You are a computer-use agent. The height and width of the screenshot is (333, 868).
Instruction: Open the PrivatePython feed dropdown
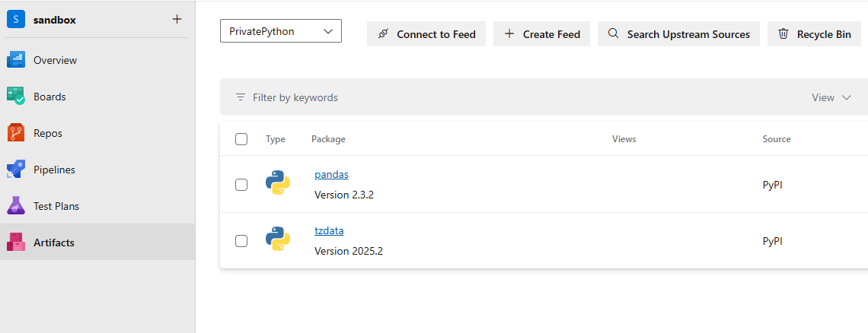coord(281,31)
